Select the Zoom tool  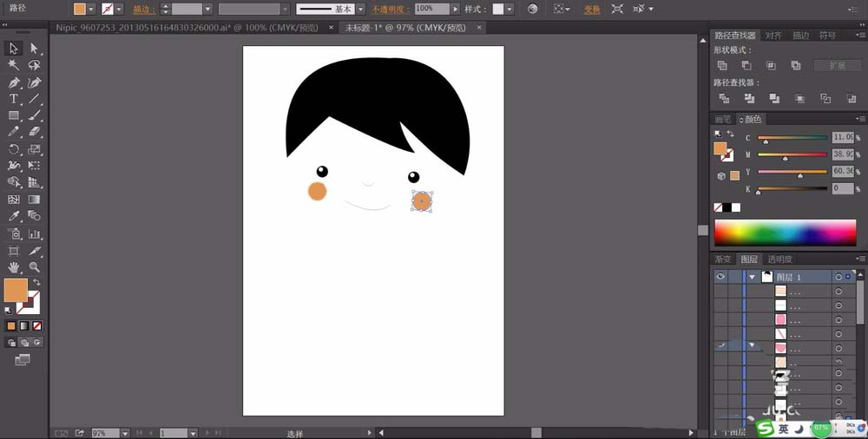tap(35, 267)
